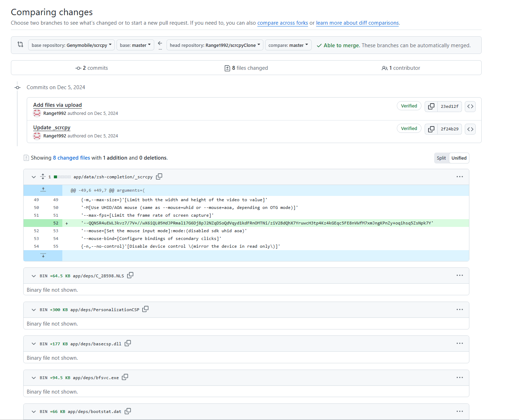Open file app/deps/basecsp.dll
The image size is (519, 420).
[96, 344]
